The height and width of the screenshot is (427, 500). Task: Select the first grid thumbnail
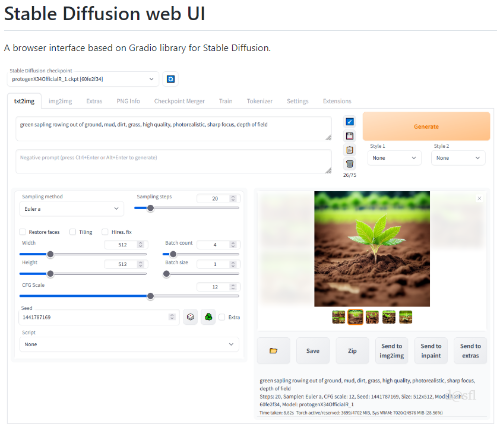(x=339, y=317)
